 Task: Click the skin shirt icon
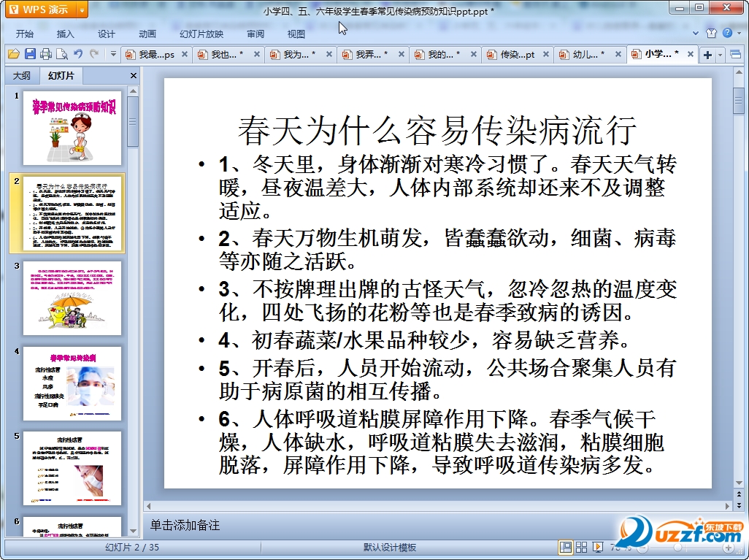click(711, 33)
